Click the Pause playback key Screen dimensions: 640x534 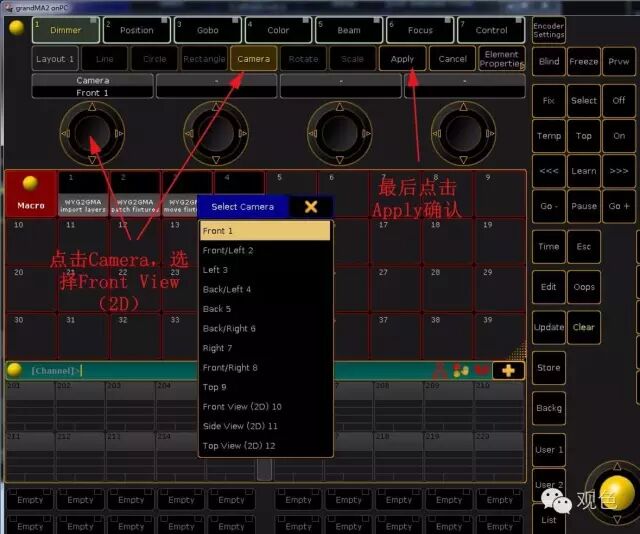pyautogui.click(x=584, y=206)
